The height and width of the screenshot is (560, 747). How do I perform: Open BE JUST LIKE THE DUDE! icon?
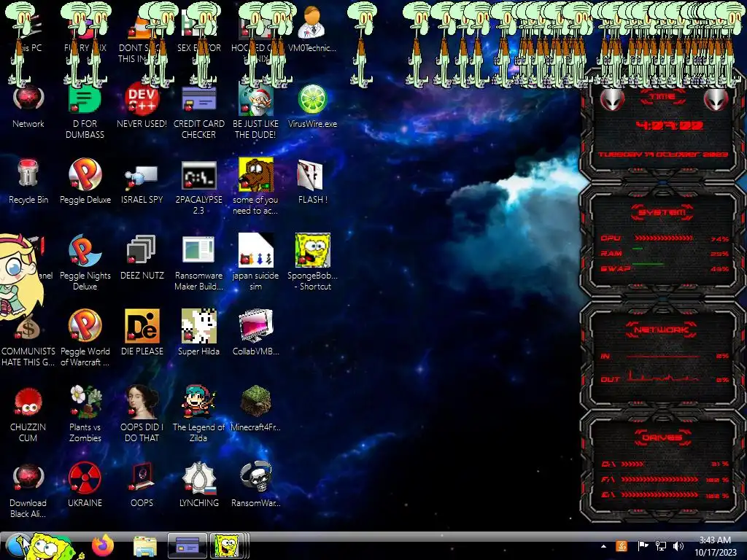point(256,112)
